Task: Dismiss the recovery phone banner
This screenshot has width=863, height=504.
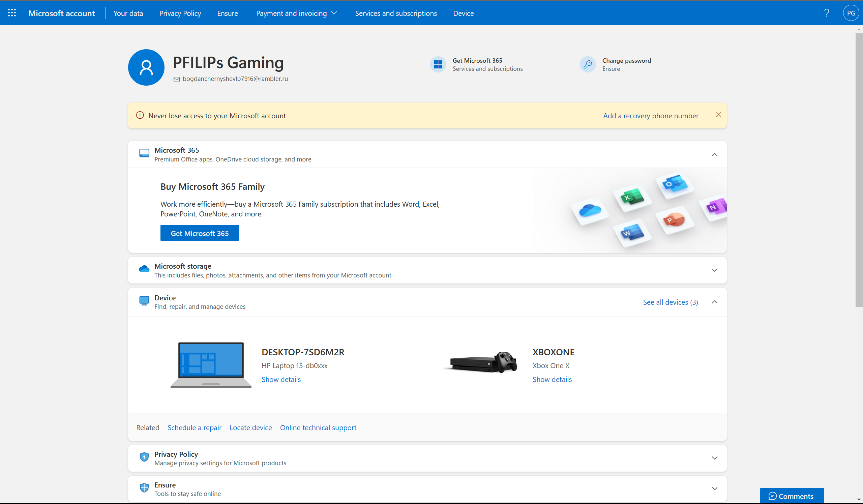Action: (718, 115)
